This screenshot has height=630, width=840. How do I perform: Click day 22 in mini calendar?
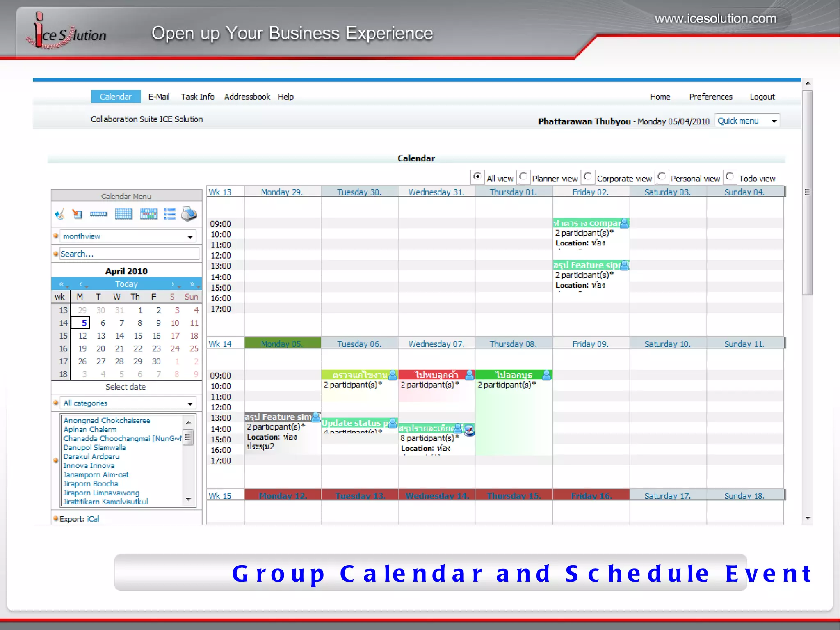138,349
